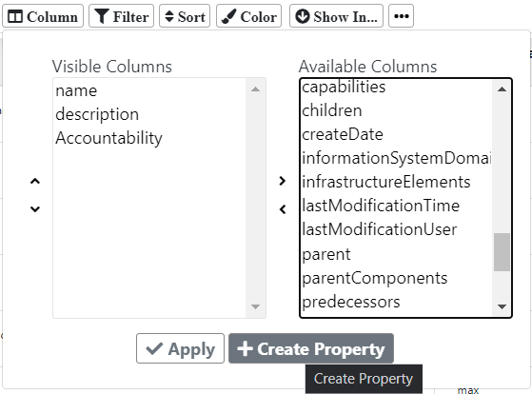532x394 pixels.
Task: Open the Sort options
Action: 185,16
